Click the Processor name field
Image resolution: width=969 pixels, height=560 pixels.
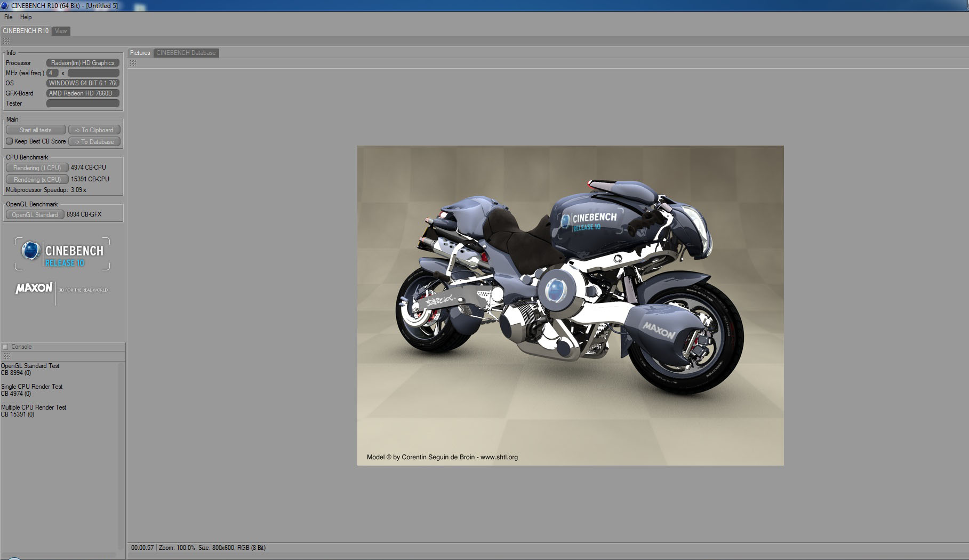click(x=83, y=63)
